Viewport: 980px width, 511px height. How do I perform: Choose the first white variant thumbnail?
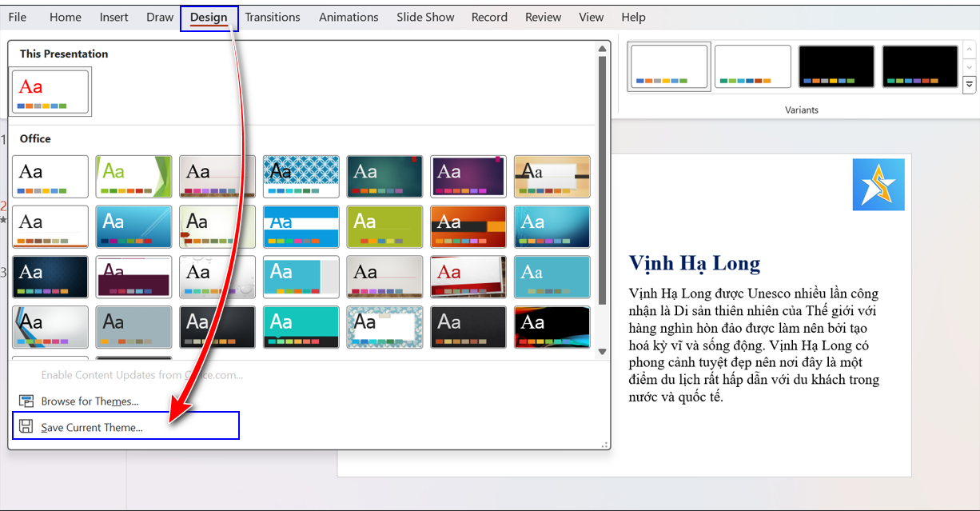669,66
